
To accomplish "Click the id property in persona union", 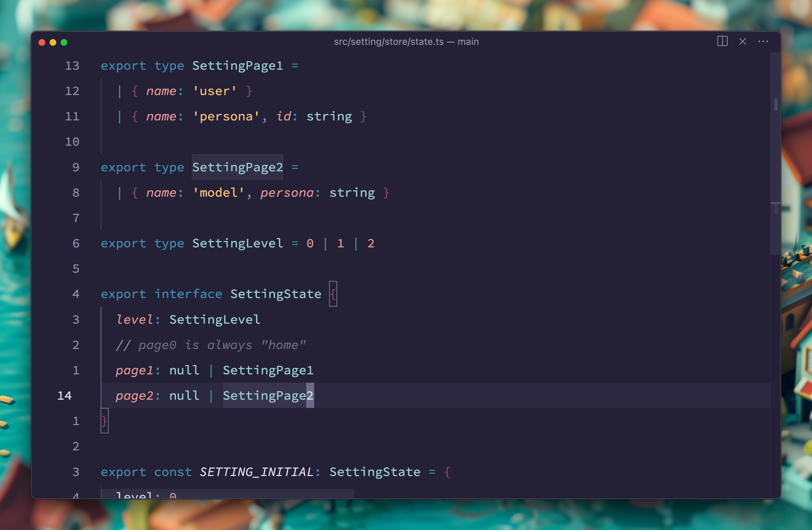I will click(x=284, y=116).
